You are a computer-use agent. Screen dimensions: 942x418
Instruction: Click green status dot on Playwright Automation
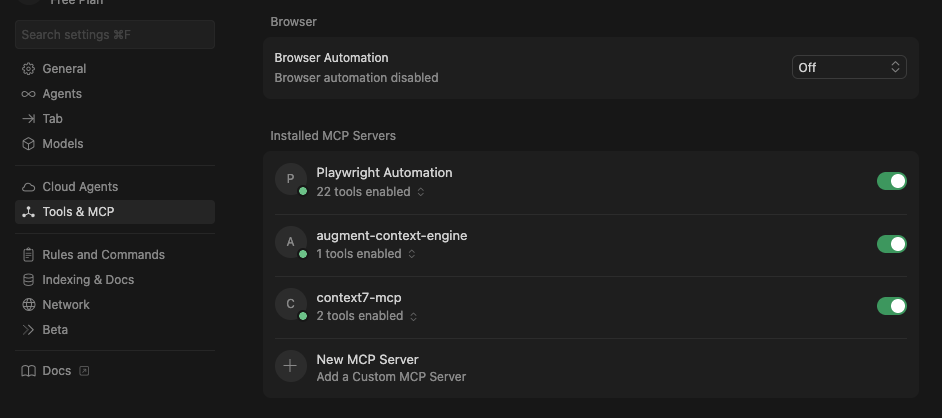pyautogui.click(x=303, y=192)
